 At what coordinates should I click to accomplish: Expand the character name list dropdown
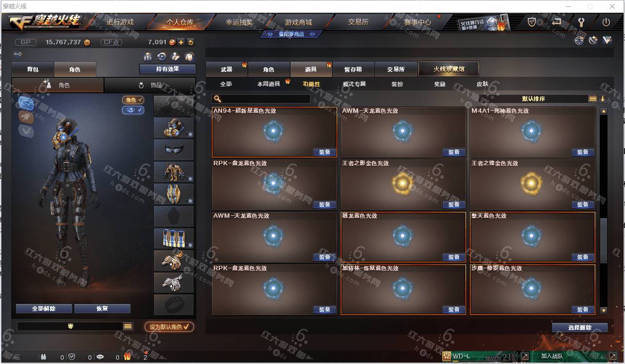[x=128, y=327]
